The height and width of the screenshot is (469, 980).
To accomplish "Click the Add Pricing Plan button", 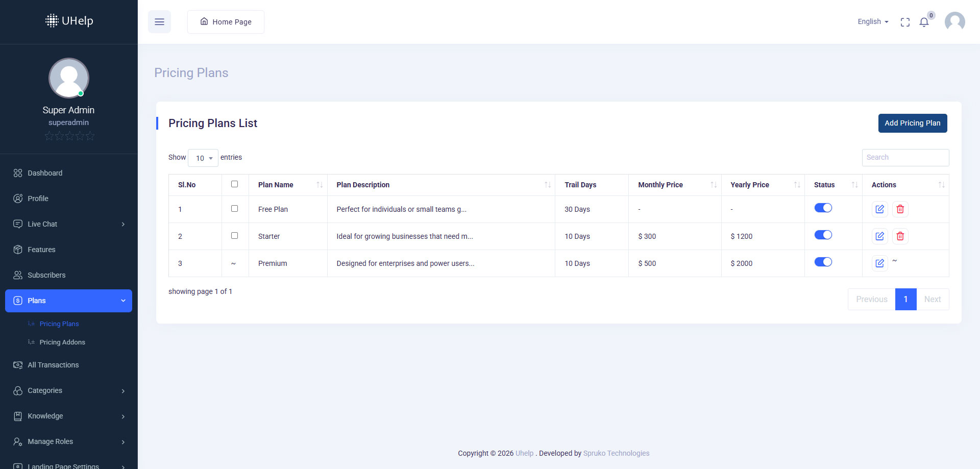I will (x=912, y=123).
